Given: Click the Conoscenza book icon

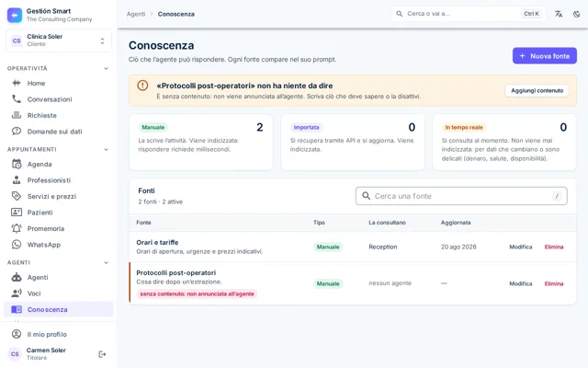Looking at the screenshot, I should pos(17,309).
